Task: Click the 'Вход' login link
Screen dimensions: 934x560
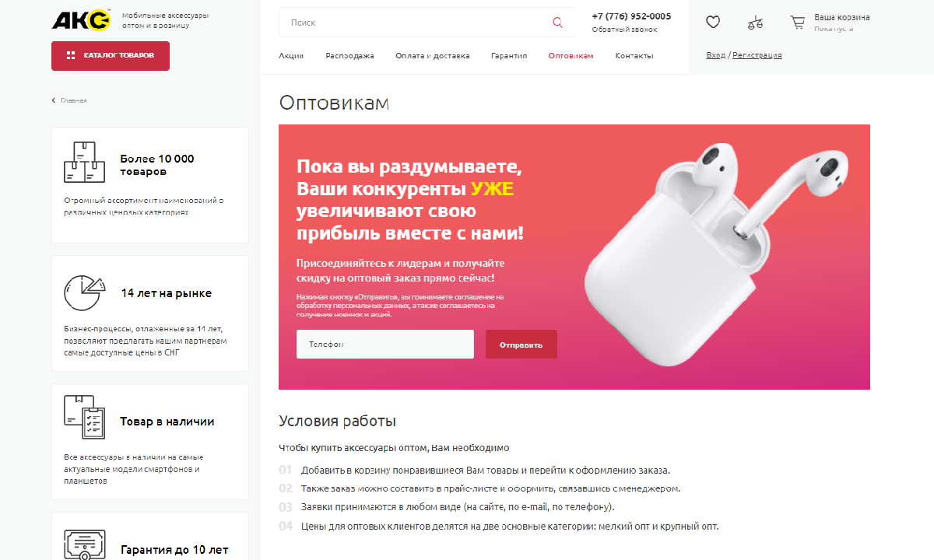Action: click(715, 55)
